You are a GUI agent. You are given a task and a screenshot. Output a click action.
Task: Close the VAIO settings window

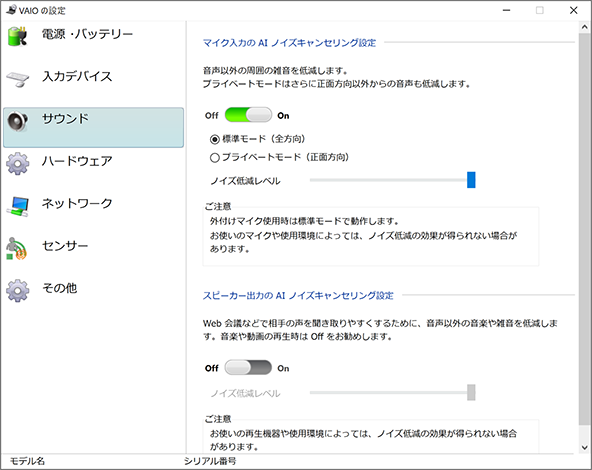(x=574, y=10)
